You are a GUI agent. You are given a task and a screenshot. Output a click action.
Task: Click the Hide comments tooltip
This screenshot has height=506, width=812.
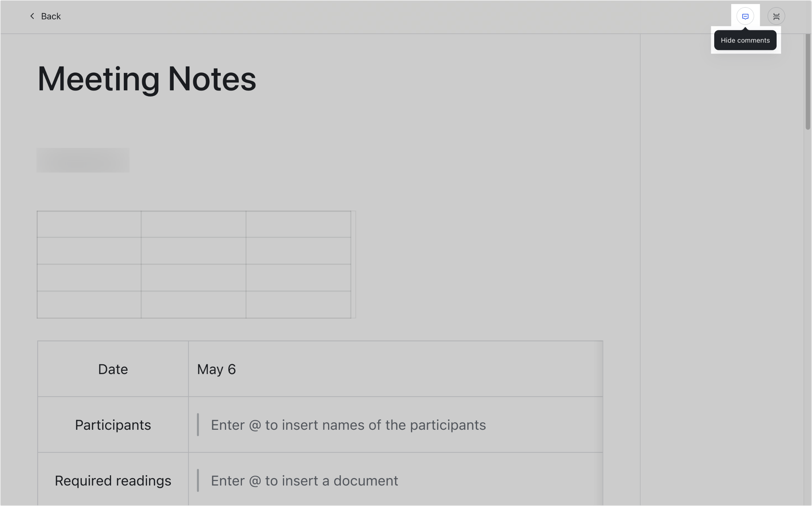[745, 40]
